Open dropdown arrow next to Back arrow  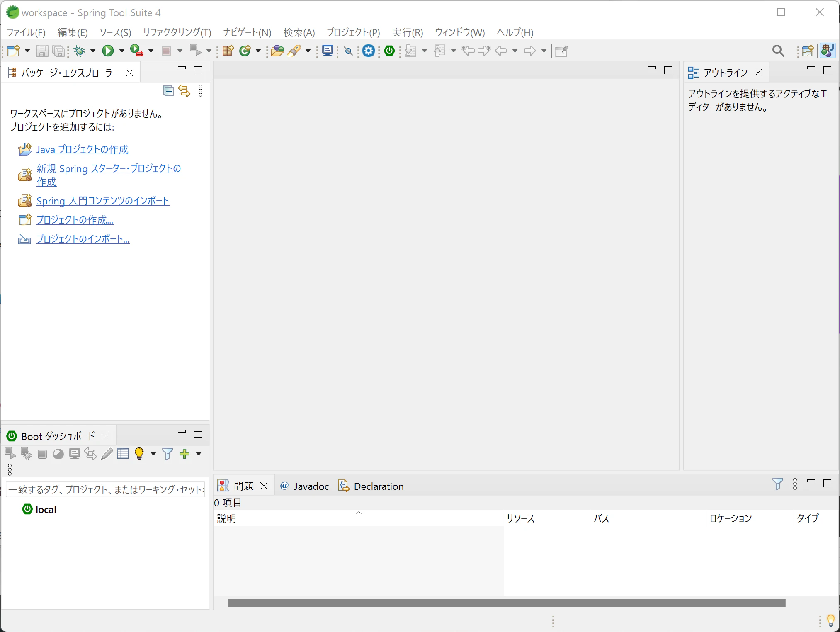coord(515,51)
